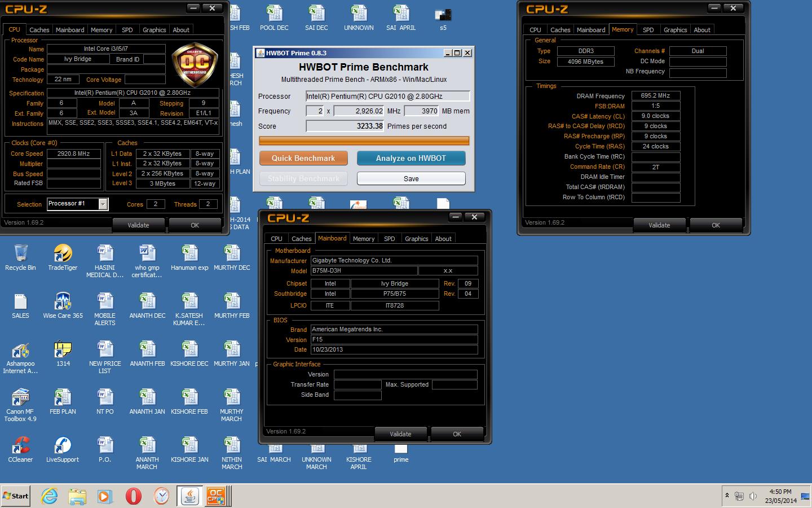Open the Windows Start menu
The height and width of the screenshot is (508, 812).
16,496
